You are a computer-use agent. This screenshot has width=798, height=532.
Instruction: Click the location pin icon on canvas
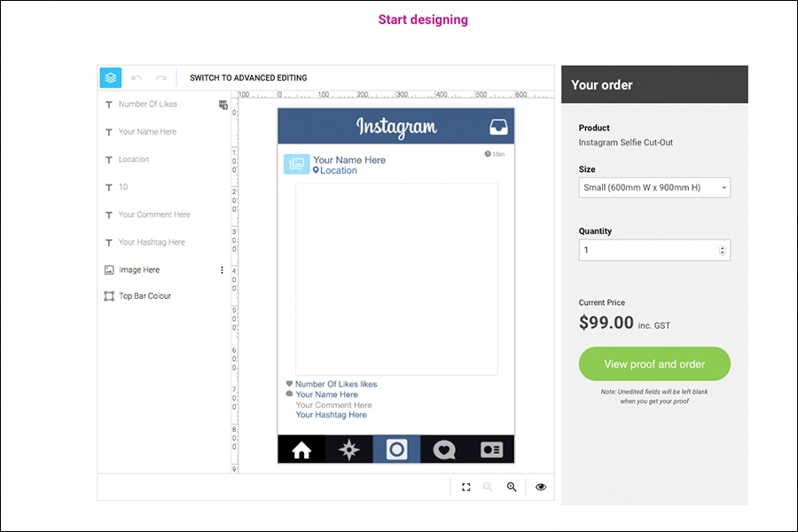click(316, 170)
